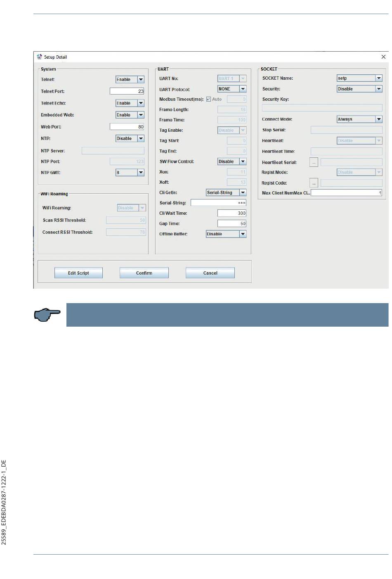Click the HeartBeat Time field

pyautogui.click(x=347, y=151)
